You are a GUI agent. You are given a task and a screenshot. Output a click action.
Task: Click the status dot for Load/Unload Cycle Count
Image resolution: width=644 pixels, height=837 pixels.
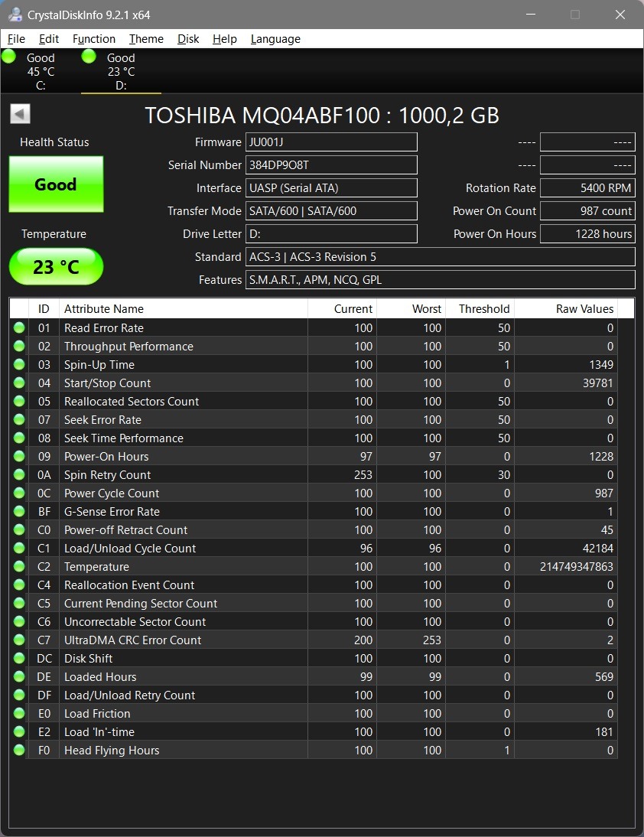coord(19,549)
